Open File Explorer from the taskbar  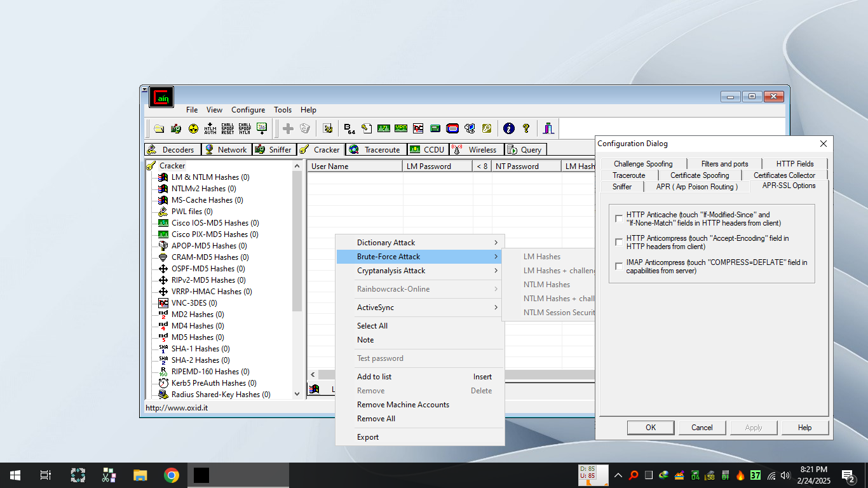pyautogui.click(x=140, y=475)
